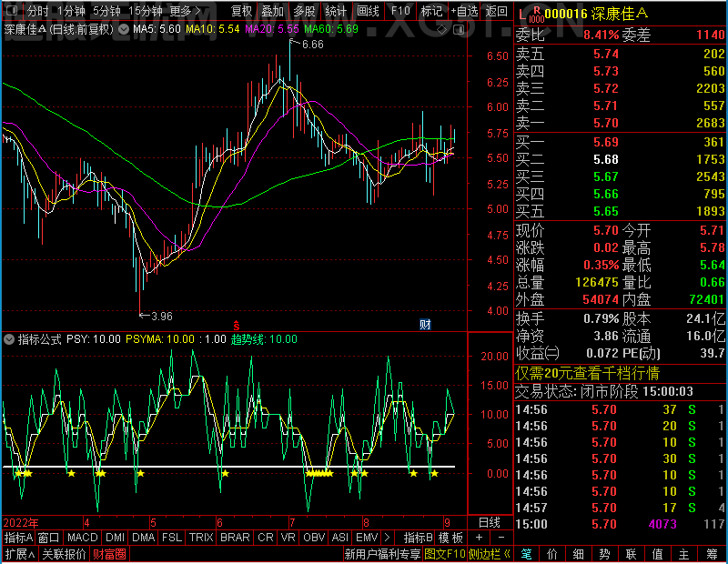This screenshot has width=728, height=564.
Task: Click the 买一 price 5.69
Action: coord(606,142)
